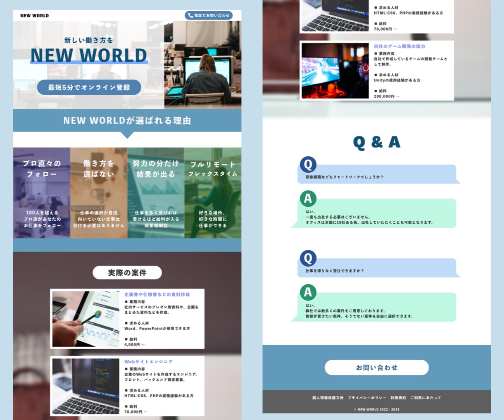This screenshot has height=420, width=504.
Task: Click the small NEW WORLD header logo
Action: pyautogui.click(x=35, y=16)
